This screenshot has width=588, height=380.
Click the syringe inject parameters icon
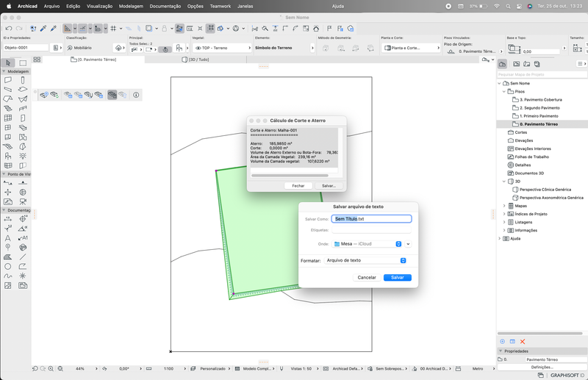[x=53, y=29]
